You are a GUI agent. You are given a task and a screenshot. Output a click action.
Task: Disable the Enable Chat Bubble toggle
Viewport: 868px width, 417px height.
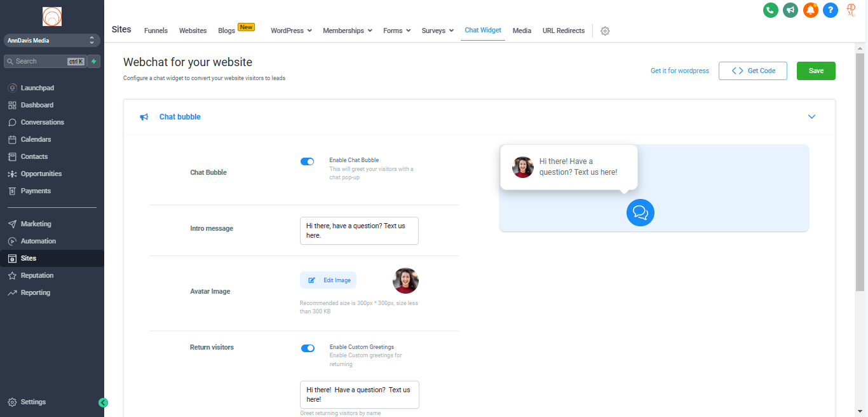(307, 161)
